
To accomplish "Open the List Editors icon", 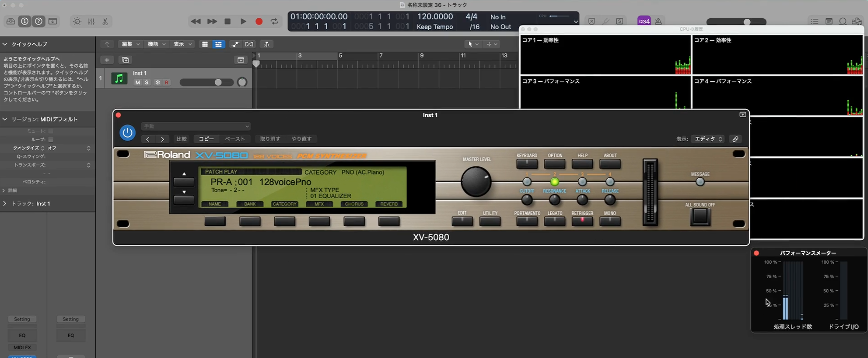I will coord(814,21).
